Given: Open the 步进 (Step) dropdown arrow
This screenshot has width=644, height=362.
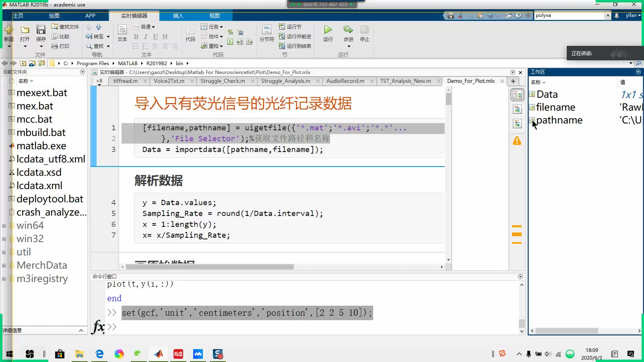Looking at the screenshot, I should (349, 46).
